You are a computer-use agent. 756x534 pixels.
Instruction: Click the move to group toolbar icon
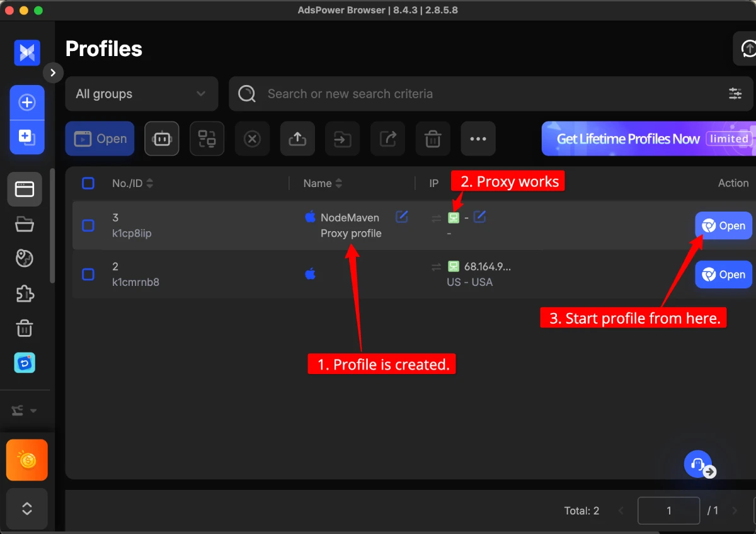[343, 139]
